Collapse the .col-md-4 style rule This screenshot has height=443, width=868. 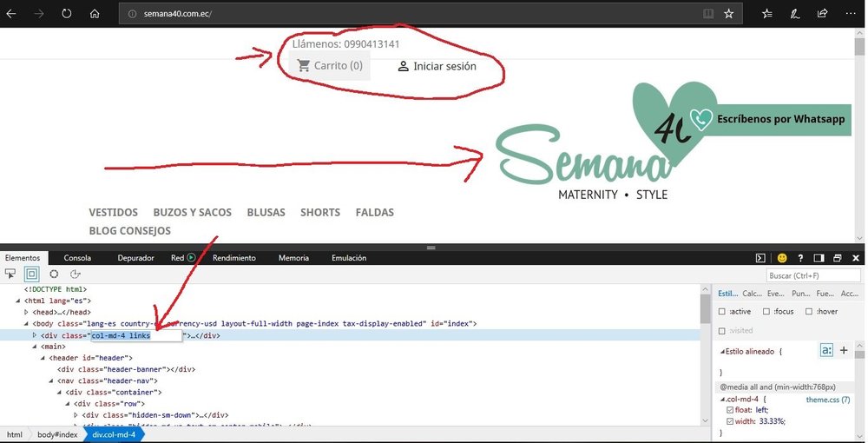point(722,400)
